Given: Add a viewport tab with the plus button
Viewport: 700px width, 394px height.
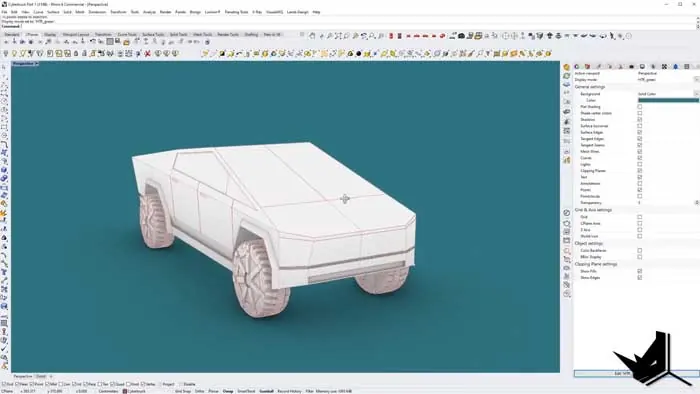Looking at the screenshot, I should click(x=50, y=377).
